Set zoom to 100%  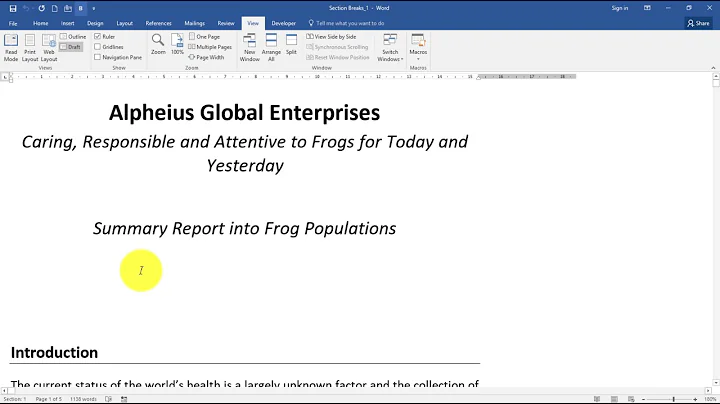click(177, 45)
